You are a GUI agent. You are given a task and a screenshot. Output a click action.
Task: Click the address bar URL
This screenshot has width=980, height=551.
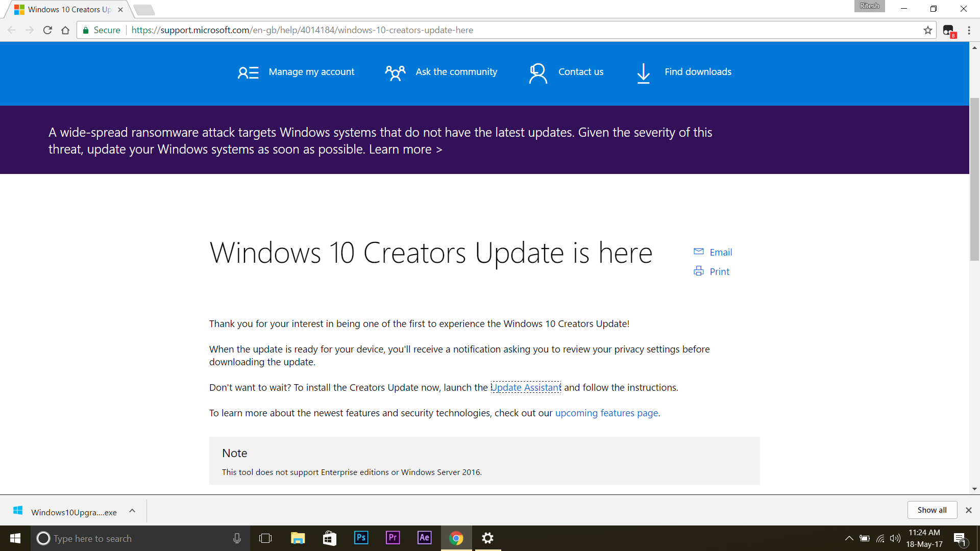302,30
